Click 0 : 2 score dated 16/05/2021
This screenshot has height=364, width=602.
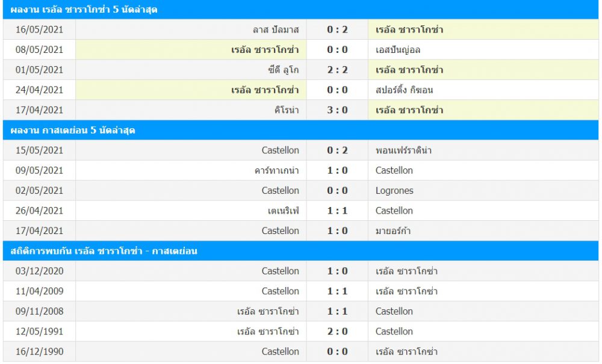coord(337,29)
